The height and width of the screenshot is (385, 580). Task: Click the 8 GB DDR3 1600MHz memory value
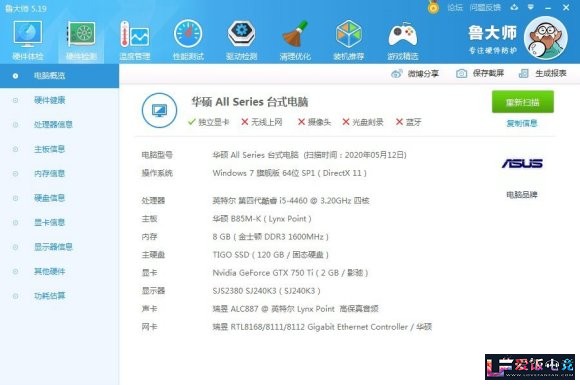(270, 237)
